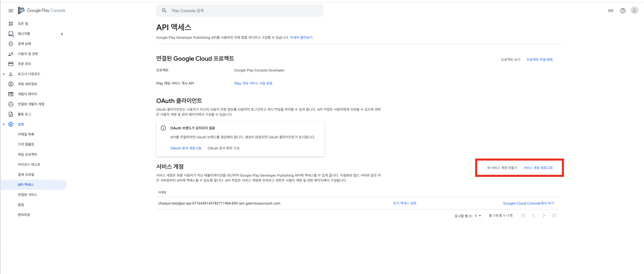Open 사용자 및 권한 in the sidebar

[28, 54]
